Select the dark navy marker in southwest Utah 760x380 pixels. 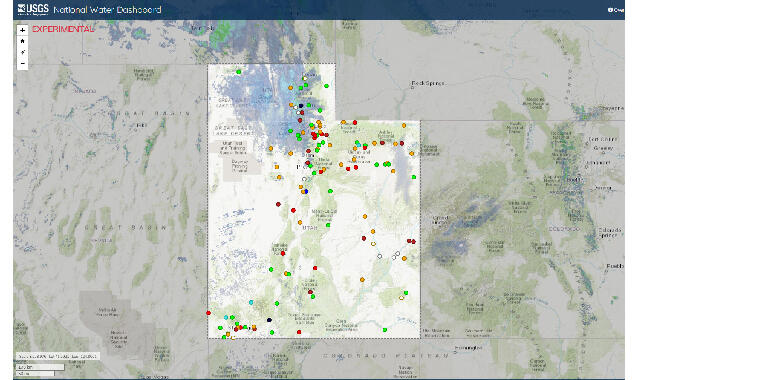coord(269,320)
